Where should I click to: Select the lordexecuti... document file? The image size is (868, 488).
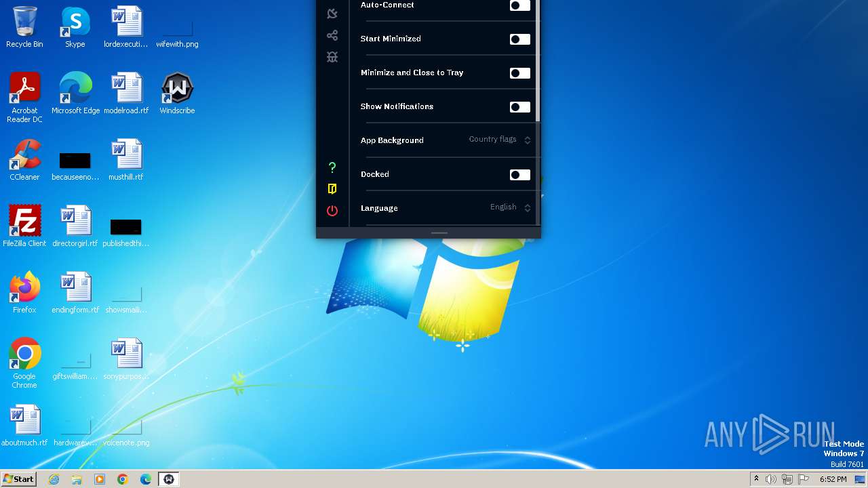point(126,27)
